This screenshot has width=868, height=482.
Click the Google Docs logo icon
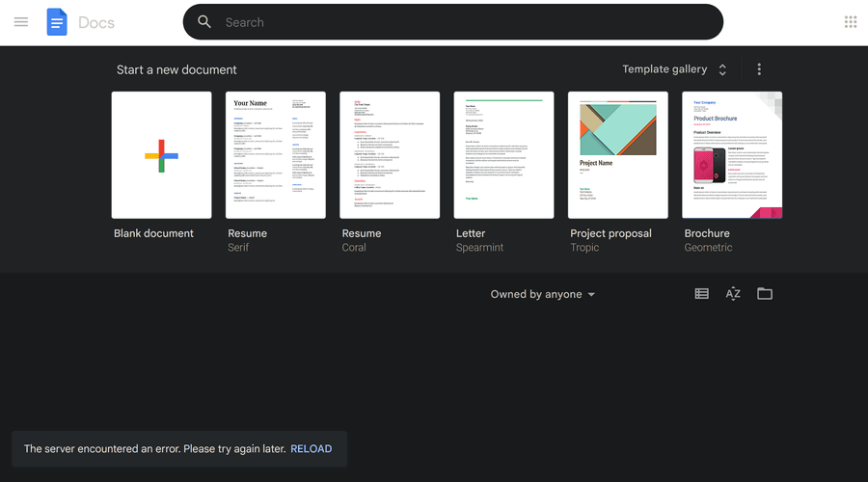[57, 22]
